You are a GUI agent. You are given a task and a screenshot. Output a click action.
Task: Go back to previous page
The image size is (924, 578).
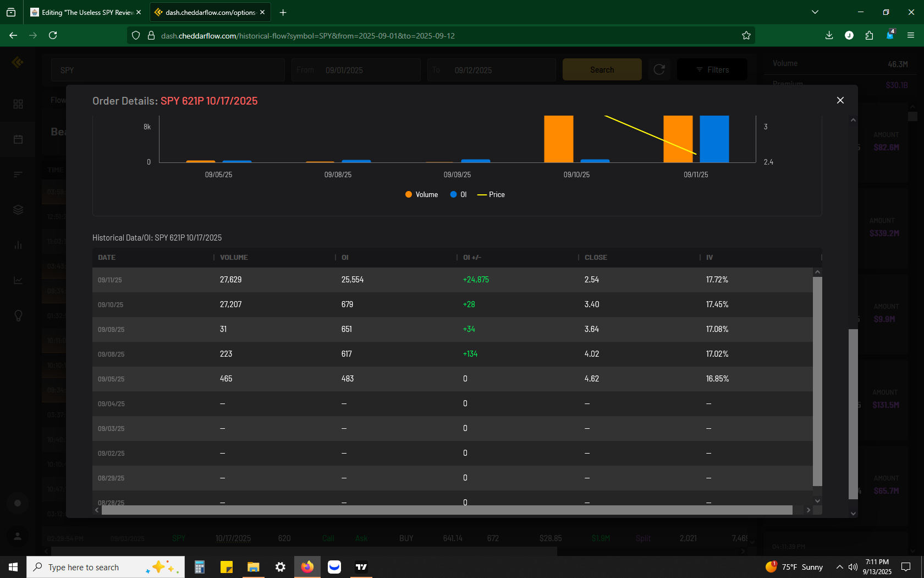click(x=13, y=35)
